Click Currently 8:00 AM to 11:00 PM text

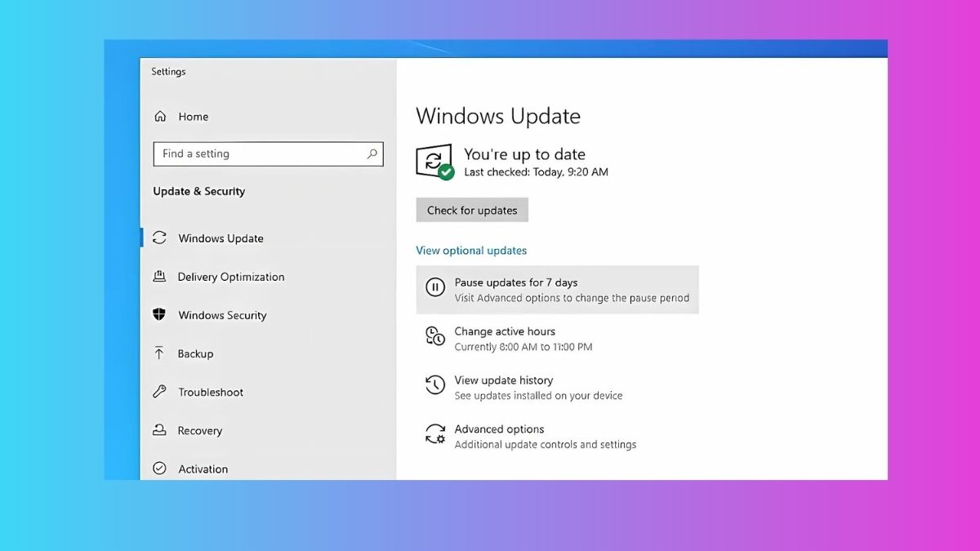point(523,347)
